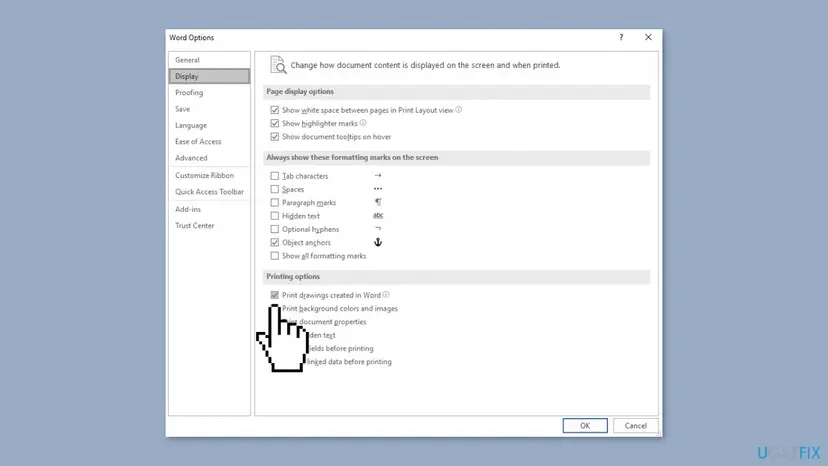828x466 pixels.
Task: Click the 'Printing options' section heading
Action: pos(293,276)
